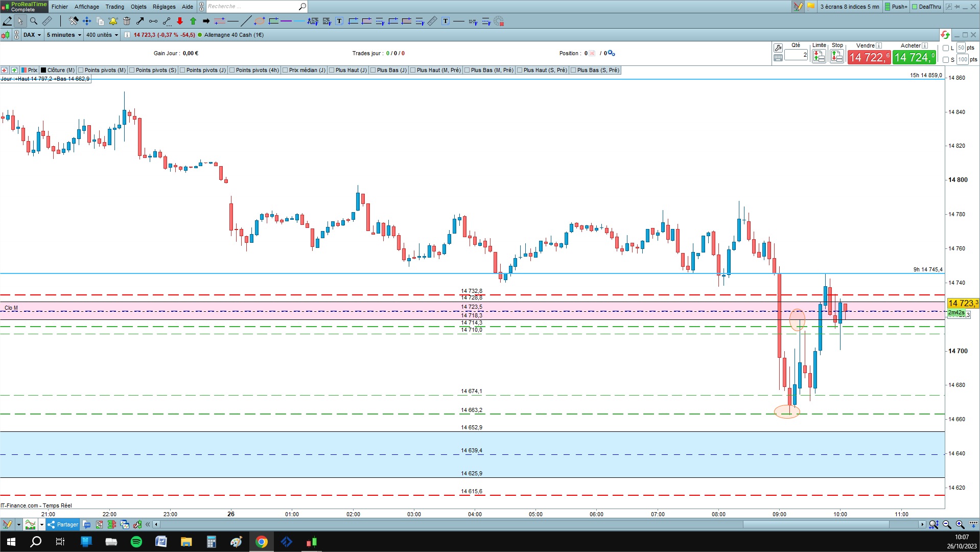Click the Qté quantity input field
The image size is (980, 552).
click(796, 55)
